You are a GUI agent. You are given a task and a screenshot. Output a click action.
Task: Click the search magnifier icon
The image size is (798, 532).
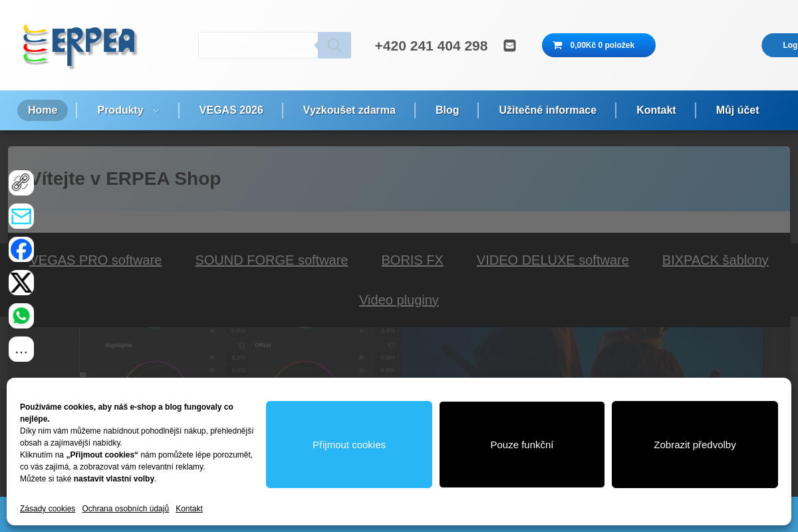pyautogui.click(x=334, y=45)
